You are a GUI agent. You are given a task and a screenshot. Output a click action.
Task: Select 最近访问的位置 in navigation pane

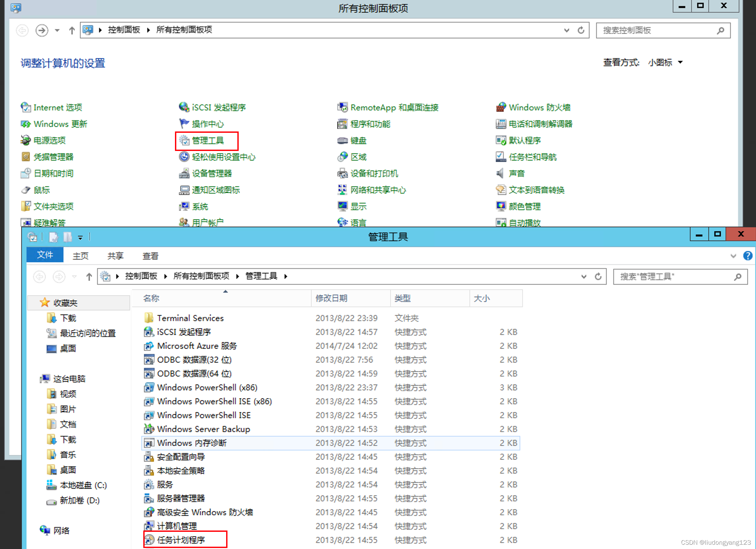tap(81, 333)
